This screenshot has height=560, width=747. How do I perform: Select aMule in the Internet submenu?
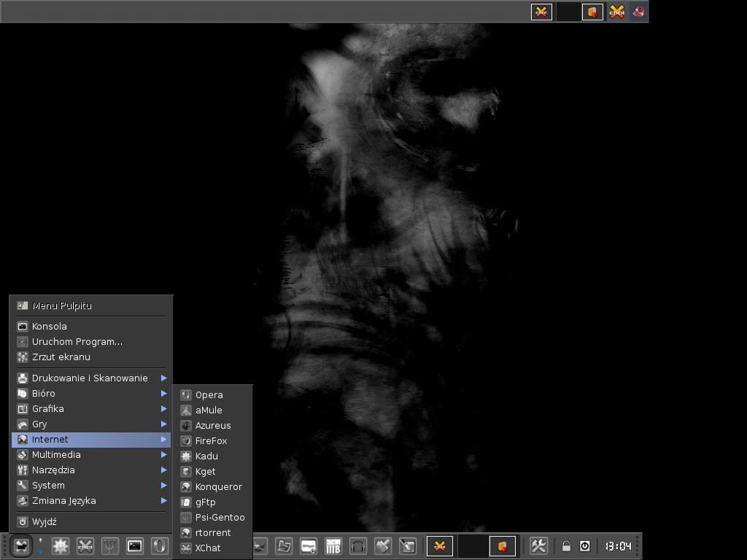212,410
